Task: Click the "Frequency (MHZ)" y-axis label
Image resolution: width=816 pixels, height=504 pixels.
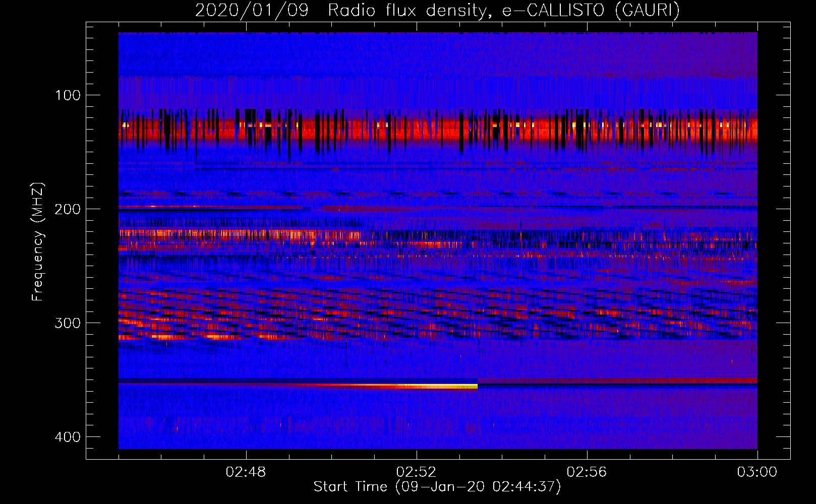Action: point(38,241)
